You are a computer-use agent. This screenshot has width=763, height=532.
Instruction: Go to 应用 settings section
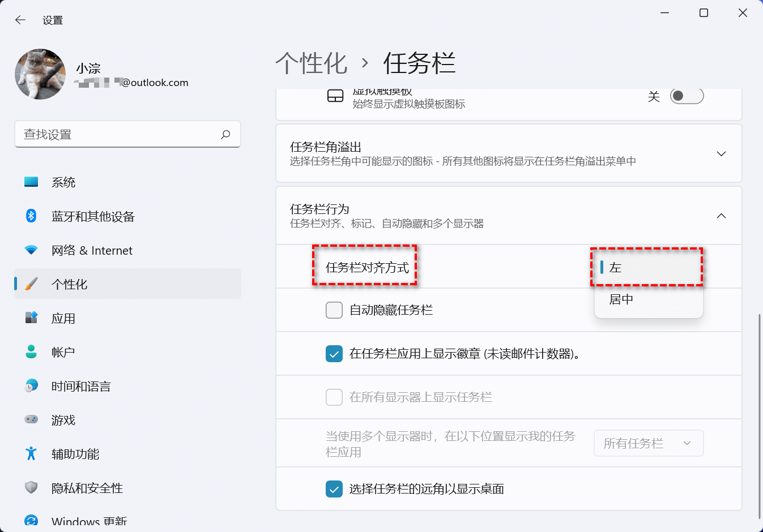click(64, 318)
